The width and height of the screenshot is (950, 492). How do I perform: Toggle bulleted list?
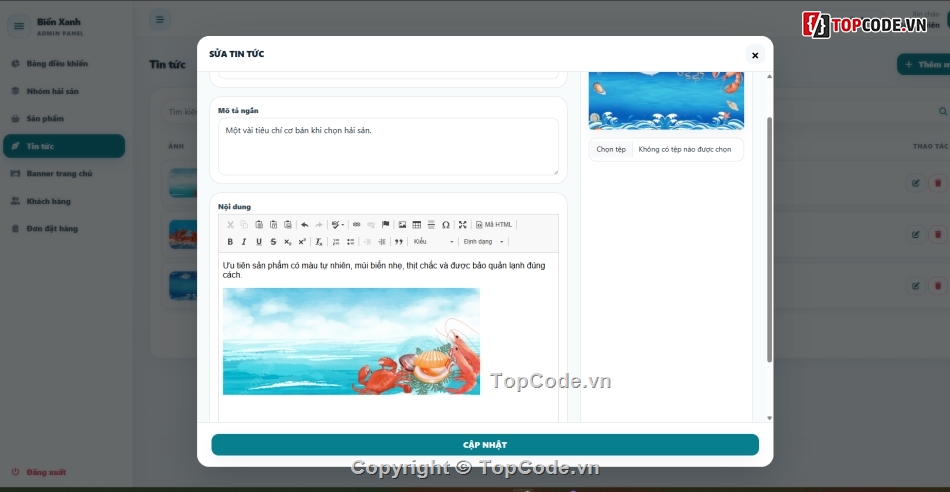pos(350,242)
